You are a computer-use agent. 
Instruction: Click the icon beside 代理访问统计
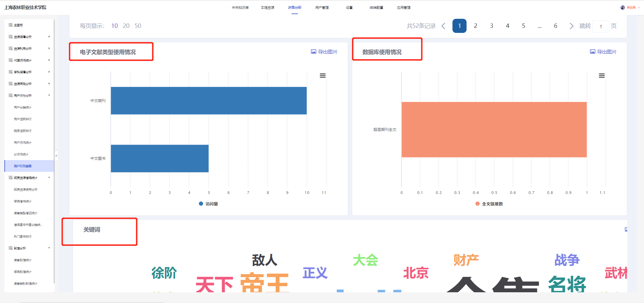coord(11,60)
